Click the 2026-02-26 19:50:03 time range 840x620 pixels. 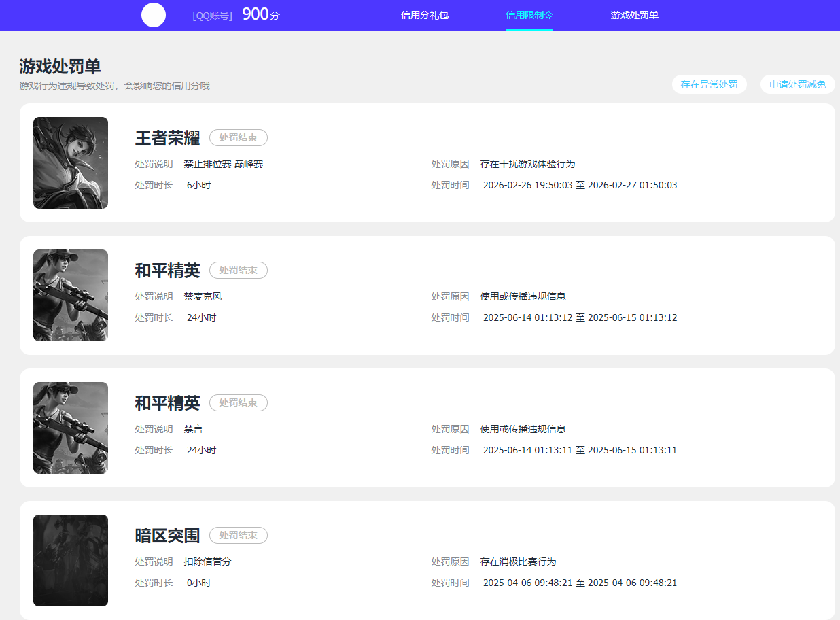point(580,185)
